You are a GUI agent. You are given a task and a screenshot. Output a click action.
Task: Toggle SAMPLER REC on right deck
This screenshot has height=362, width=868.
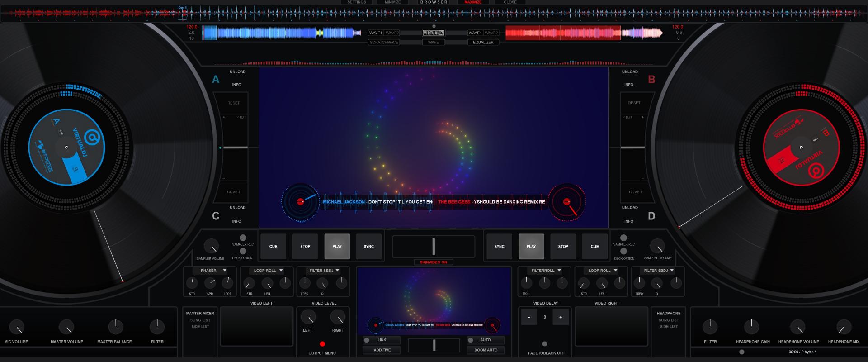[x=624, y=238]
